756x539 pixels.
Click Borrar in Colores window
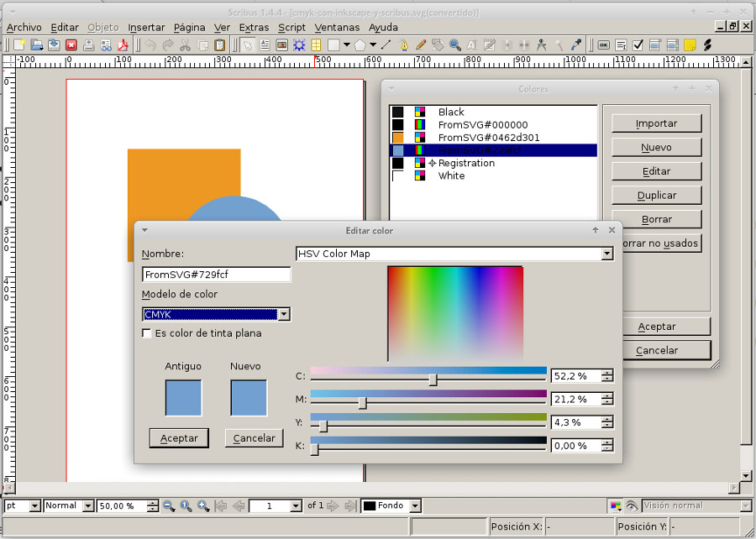coord(656,219)
